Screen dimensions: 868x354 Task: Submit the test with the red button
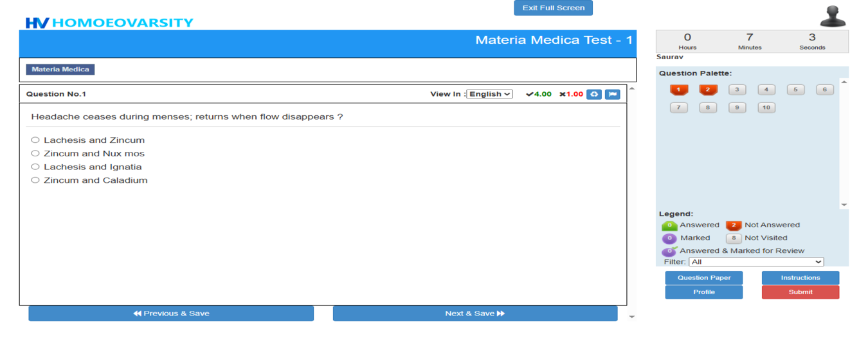click(800, 292)
